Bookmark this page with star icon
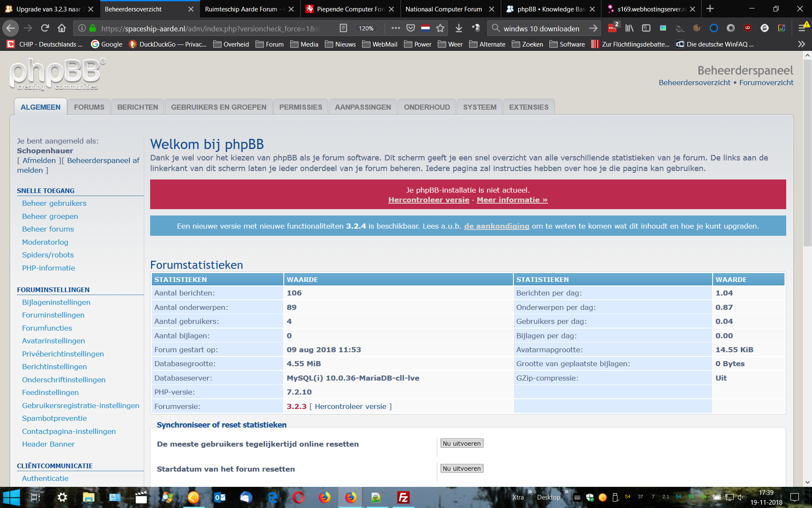This screenshot has width=812, height=508. tap(440, 28)
